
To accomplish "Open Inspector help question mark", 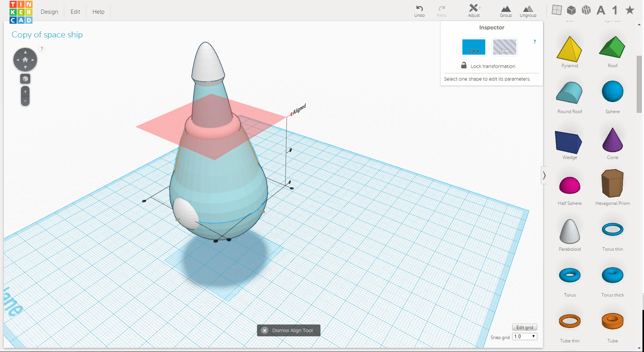I will pos(535,42).
